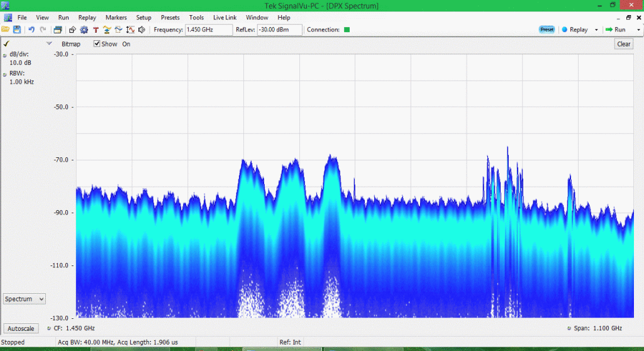Click the Bitmap trace label
The image size is (644, 351).
[71, 44]
